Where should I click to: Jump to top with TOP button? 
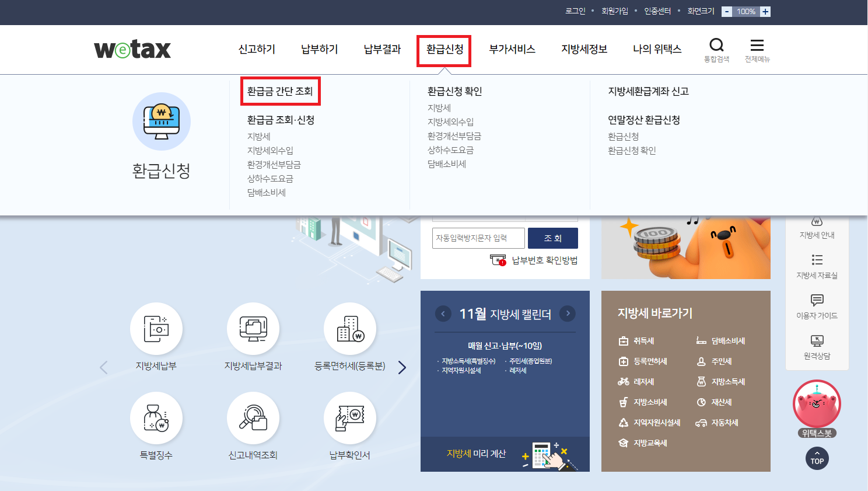tap(817, 458)
